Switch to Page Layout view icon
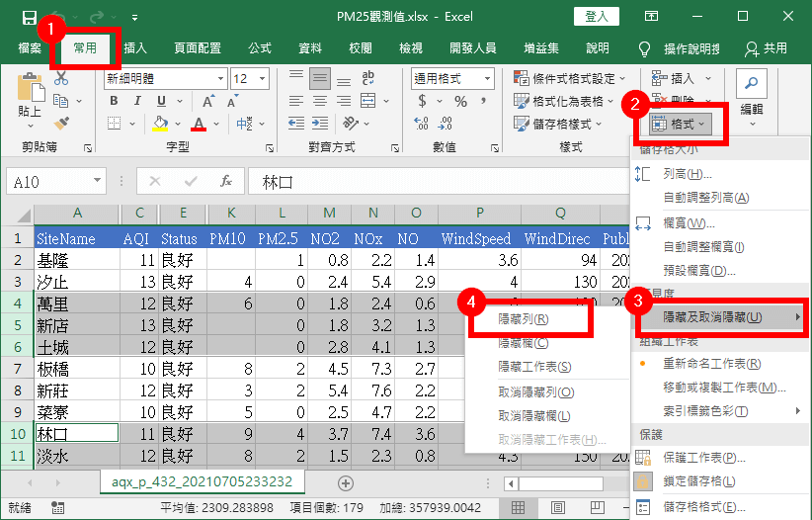Screen dimensions: 812x520 click(x=558, y=507)
